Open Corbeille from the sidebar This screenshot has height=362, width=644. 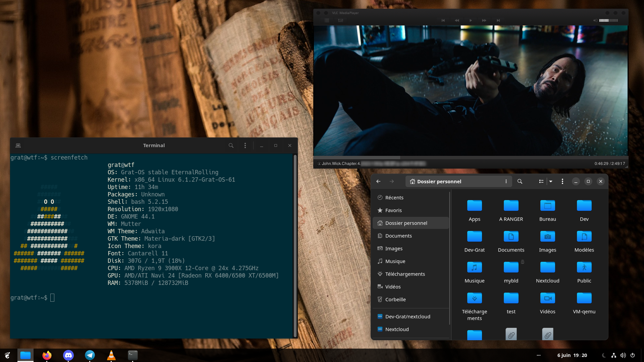click(x=395, y=299)
